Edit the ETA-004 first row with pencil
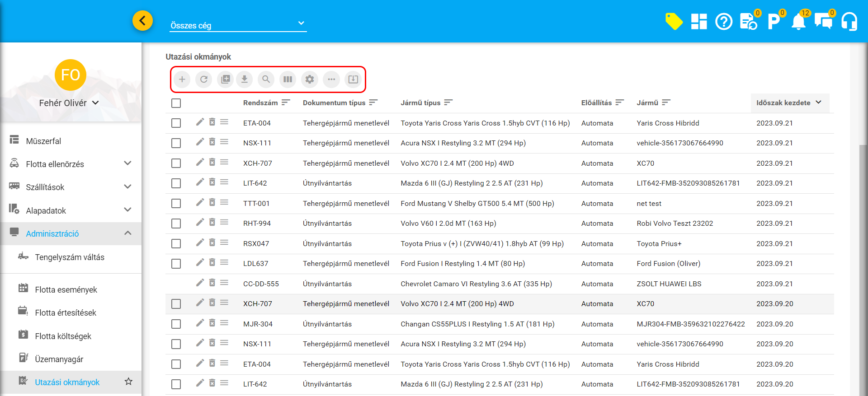Viewport: 868px width, 396px height. pos(200,122)
